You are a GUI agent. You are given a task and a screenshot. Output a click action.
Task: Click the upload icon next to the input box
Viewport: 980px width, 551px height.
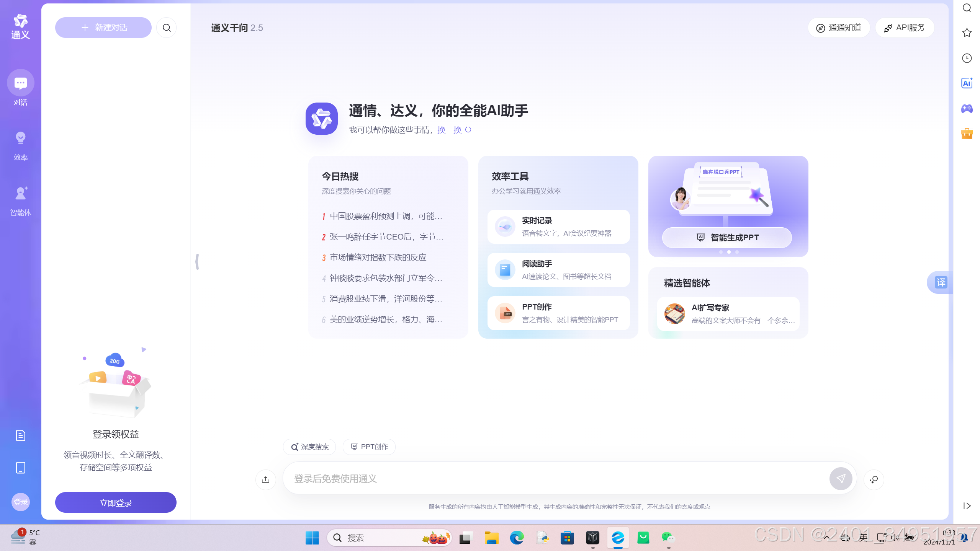[x=265, y=479]
